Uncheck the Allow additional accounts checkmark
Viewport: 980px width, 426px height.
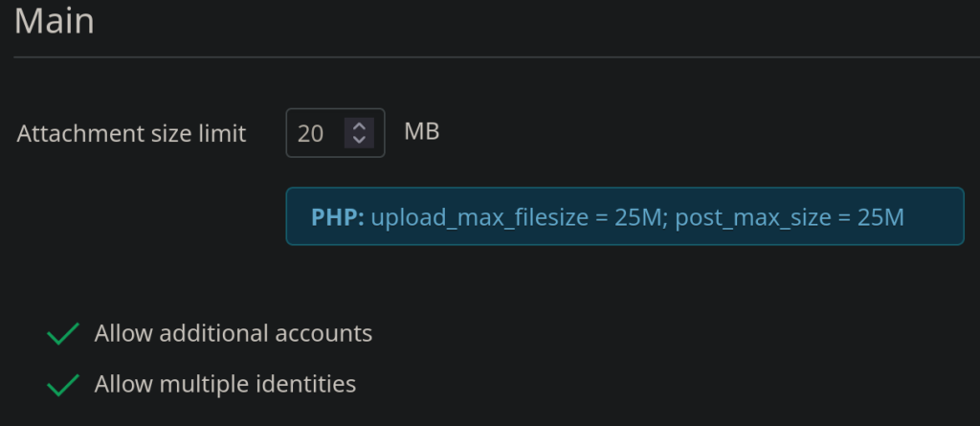[x=63, y=334]
